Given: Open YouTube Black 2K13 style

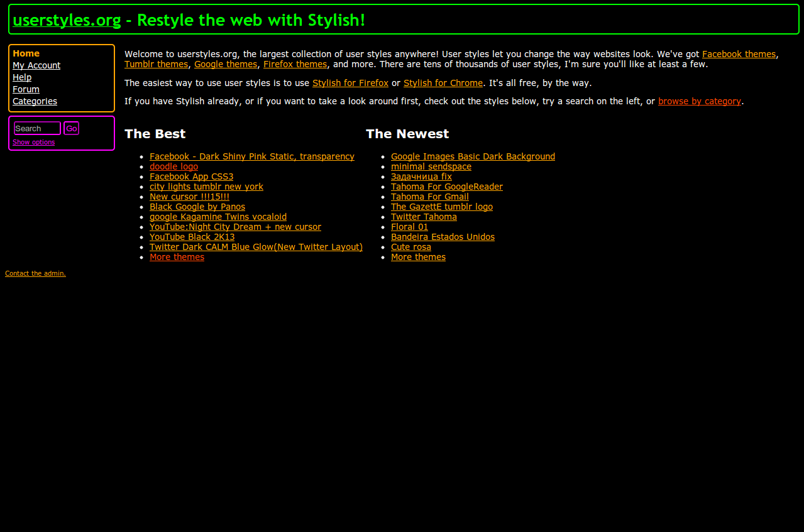Looking at the screenshot, I should pos(192,237).
